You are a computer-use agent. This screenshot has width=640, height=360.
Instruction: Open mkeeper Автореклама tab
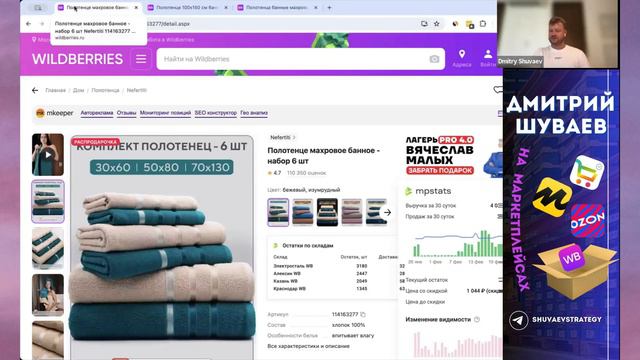point(97,113)
